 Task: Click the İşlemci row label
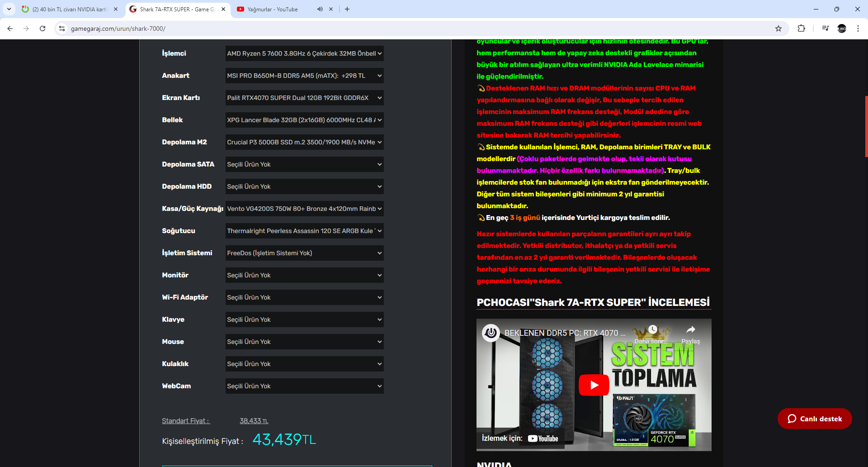(x=174, y=53)
